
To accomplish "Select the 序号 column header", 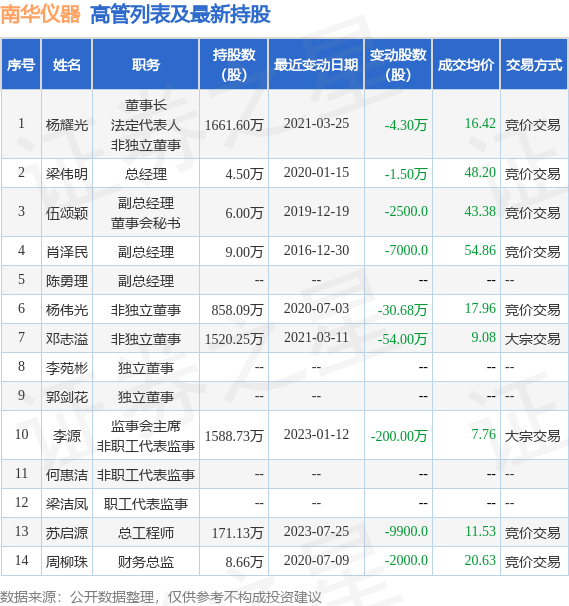I will tap(21, 65).
